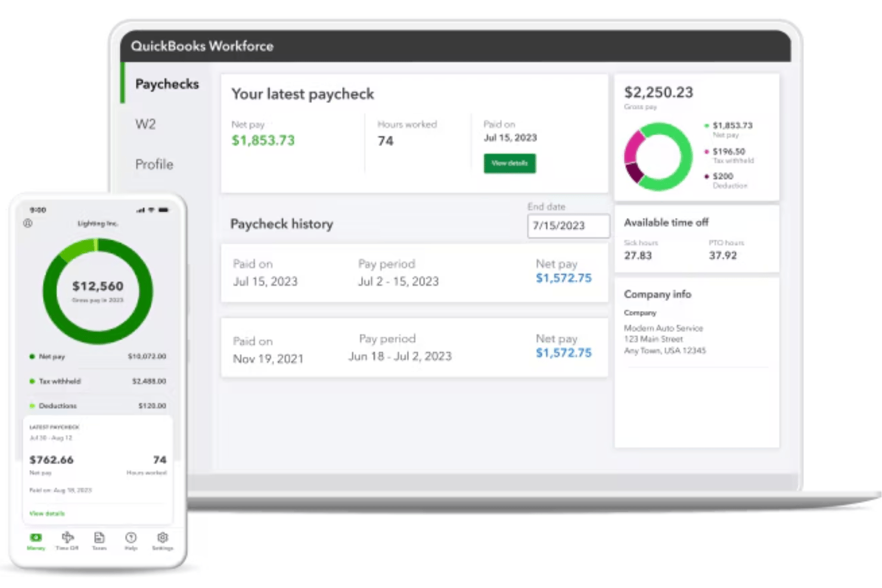Tap the $762.66 net pay on phone
Image resolution: width=882 pixels, height=588 pixels.
tap(51, 460)
